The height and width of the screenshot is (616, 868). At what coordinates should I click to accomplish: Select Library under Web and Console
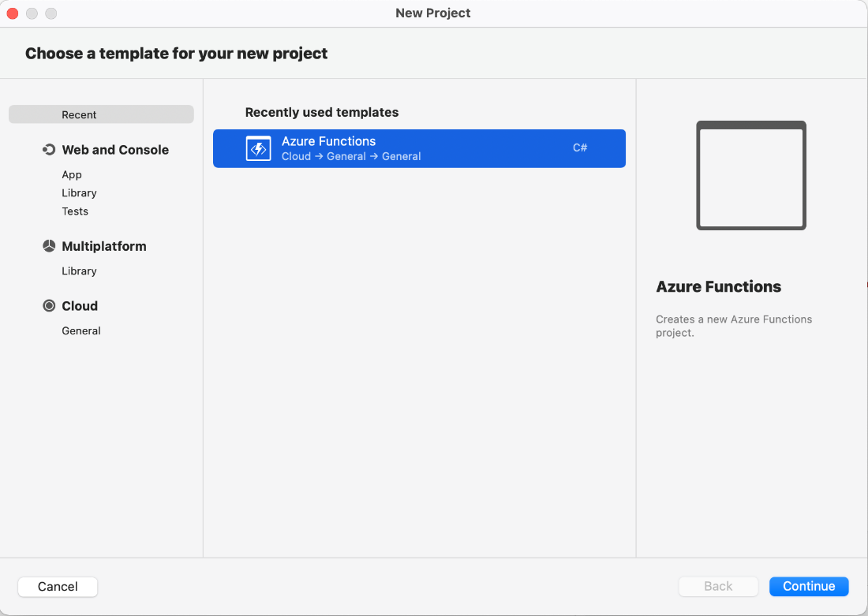pos(79,192)
